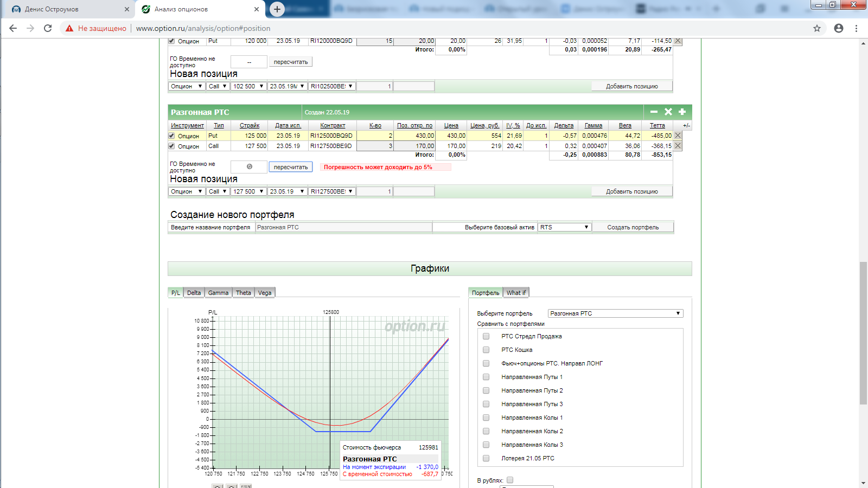Image resolution: width=868 pixels, height=488 pixels.
Task: Delete the Разгонная РТС portfolio with X icon
Action: [668, 112]
